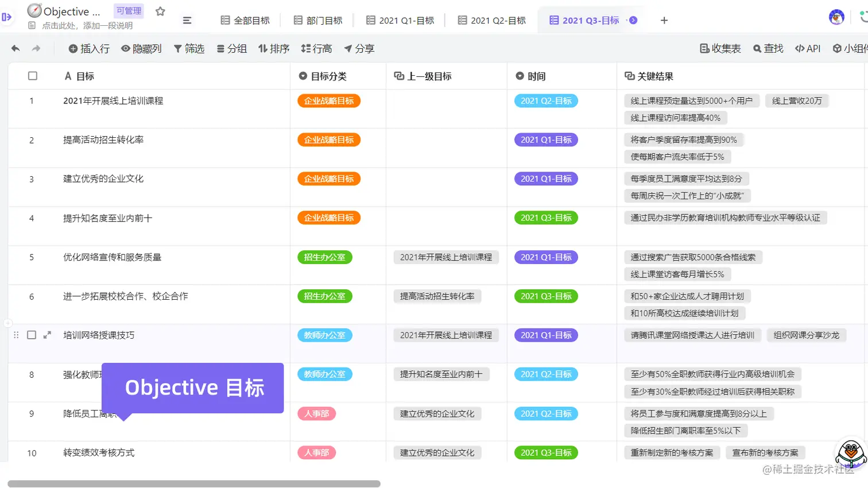The image size is (868, 488).
Task: Click the drag handle of row 培训网络授课技巧
Action: click(x=16, y=335)
